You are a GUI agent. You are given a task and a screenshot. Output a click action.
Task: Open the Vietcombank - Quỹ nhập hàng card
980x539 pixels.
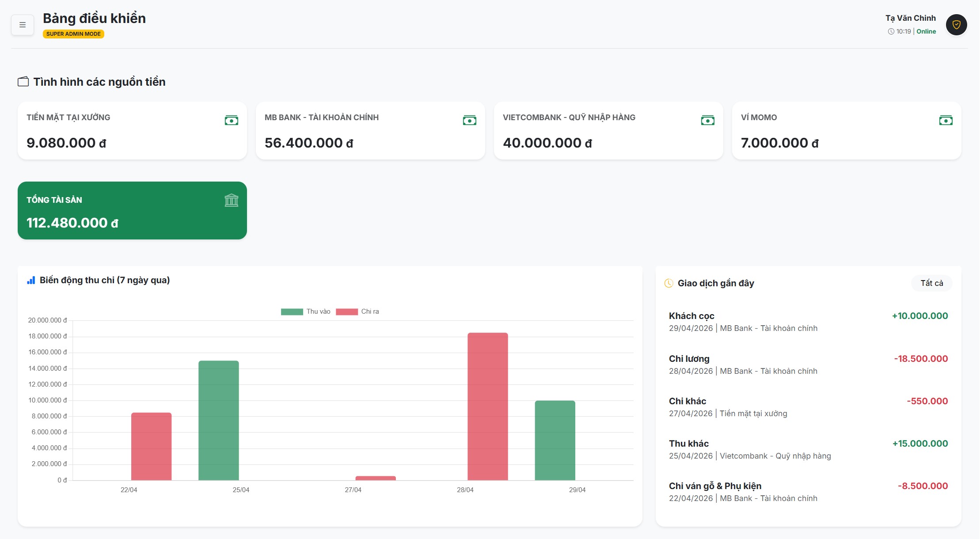point(608,131)
